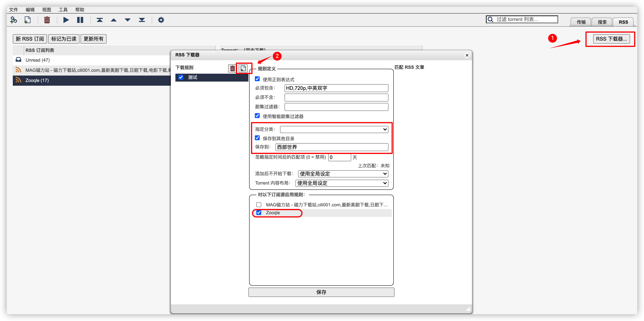The width and height of the screenshot is (644, 321).
Task: Open Torrent 内容布局 dropdown
Action: click(342, 183)
